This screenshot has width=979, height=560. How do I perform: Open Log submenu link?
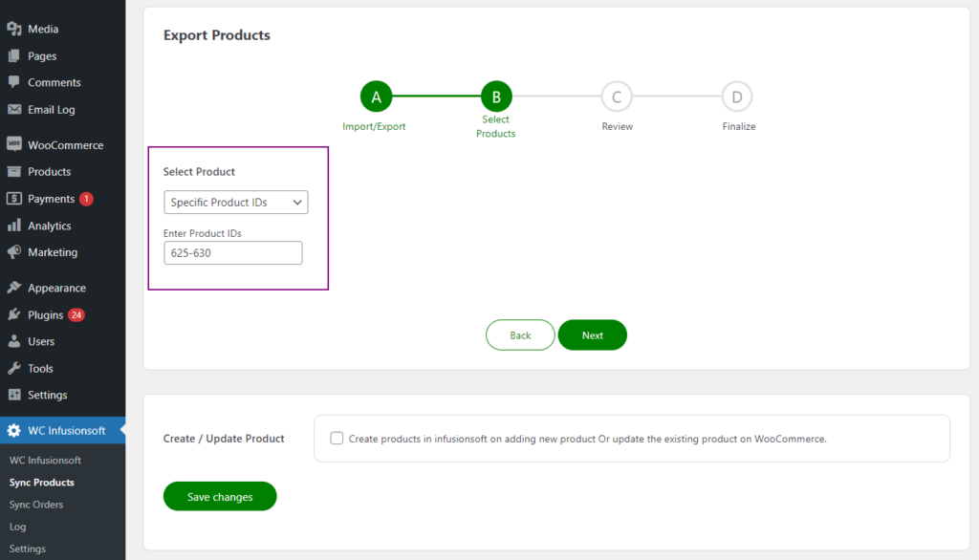tap(17, 527)
